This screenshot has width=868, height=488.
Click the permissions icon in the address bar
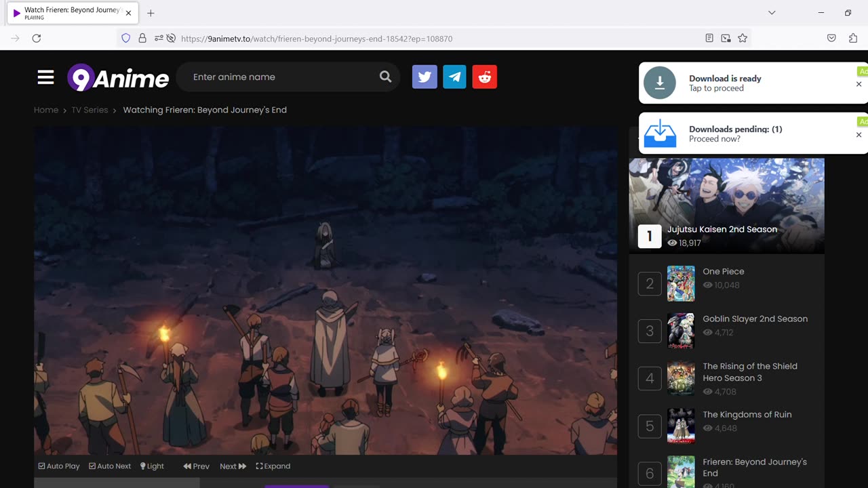point(158,39)
